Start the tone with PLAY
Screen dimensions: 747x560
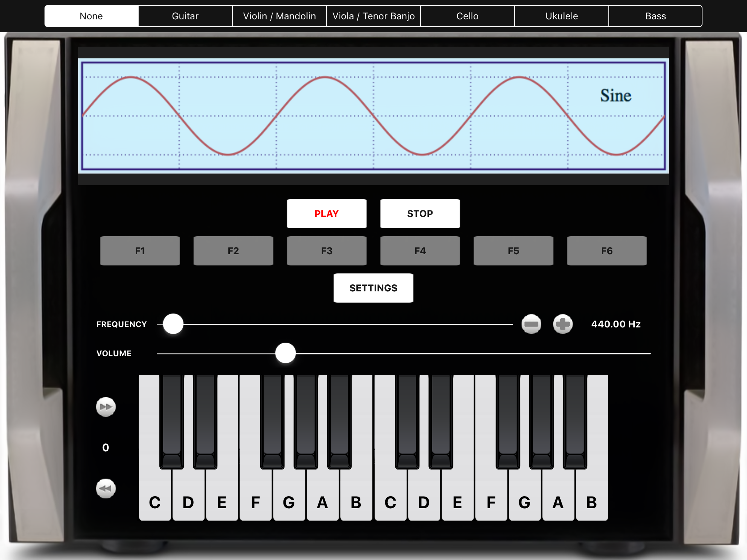[326, 214]
